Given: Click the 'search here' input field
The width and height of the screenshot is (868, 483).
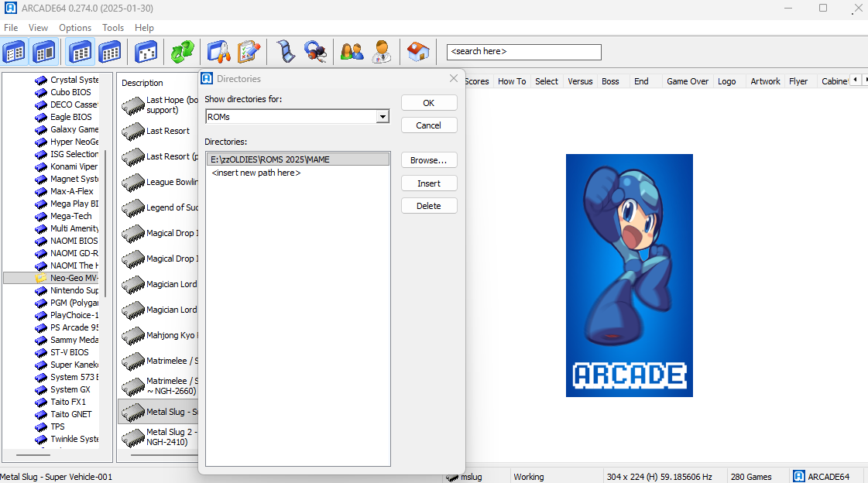Looking at the screenshot, I should pos(523,52).
